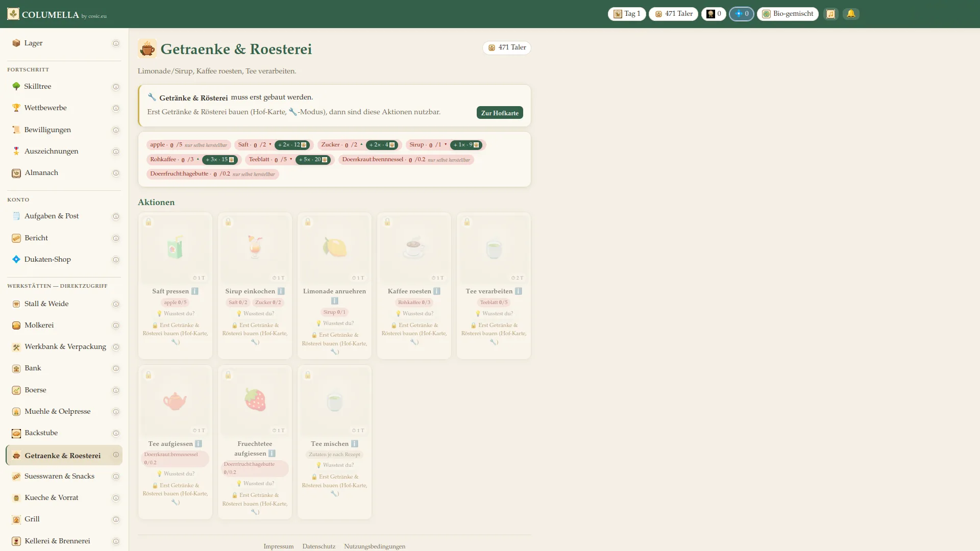Click info icon next to Tee verarbeiten
980x551 pixels.
point(519,291)
